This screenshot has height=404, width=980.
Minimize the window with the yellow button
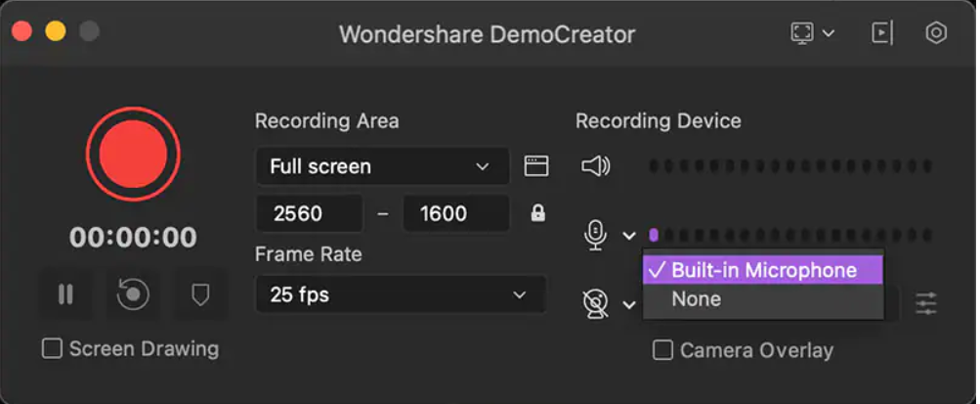pos(56,31)
